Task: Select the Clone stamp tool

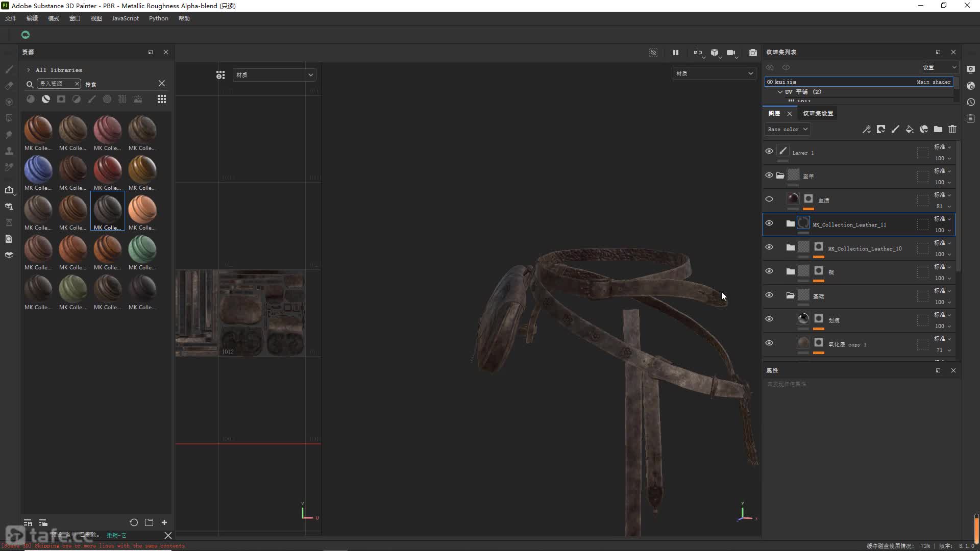Action: tap(9, 151)
